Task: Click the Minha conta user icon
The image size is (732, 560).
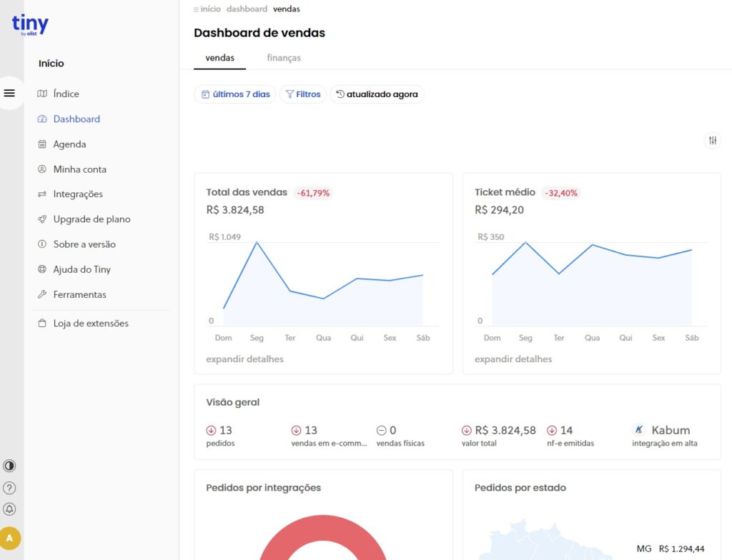Action: tap(42, 169)
